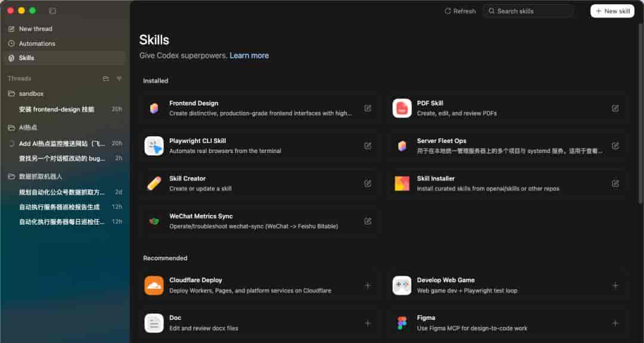Open thread 规划自动化公众号数据抓取方
This screenshot has height=343, width=644.
[65, 192]
